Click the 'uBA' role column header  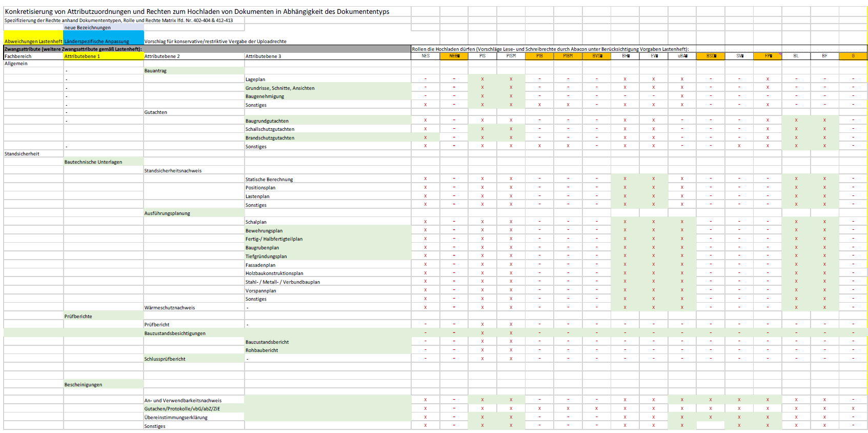(682, 56)
